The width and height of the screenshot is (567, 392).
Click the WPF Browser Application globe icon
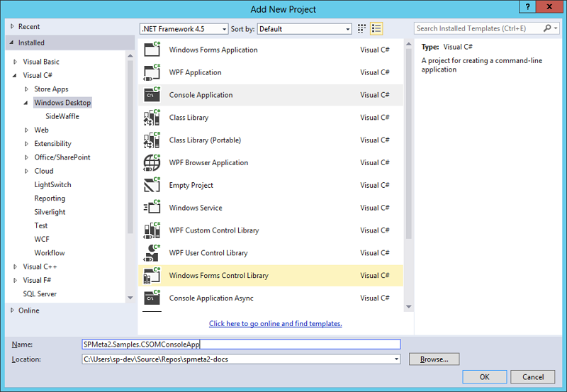pos(152,163)
